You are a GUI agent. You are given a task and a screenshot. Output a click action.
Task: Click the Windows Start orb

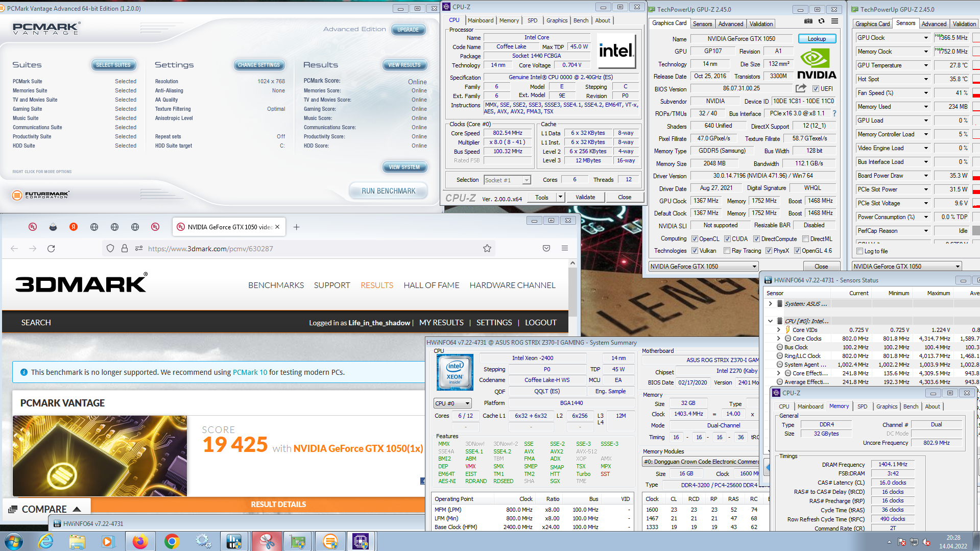13,541
